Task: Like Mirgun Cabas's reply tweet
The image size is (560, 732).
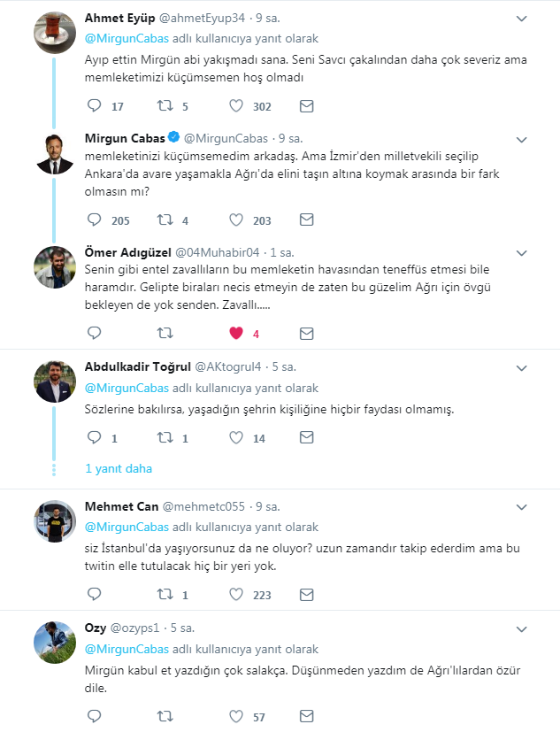Action: [236, 220]
